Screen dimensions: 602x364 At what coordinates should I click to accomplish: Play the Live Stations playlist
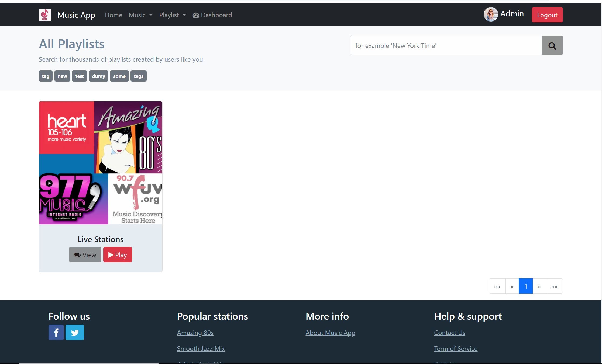tap(118, 255)
